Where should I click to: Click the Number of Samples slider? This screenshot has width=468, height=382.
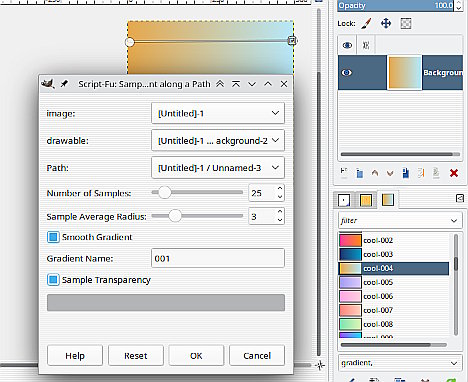click(197, 192)
